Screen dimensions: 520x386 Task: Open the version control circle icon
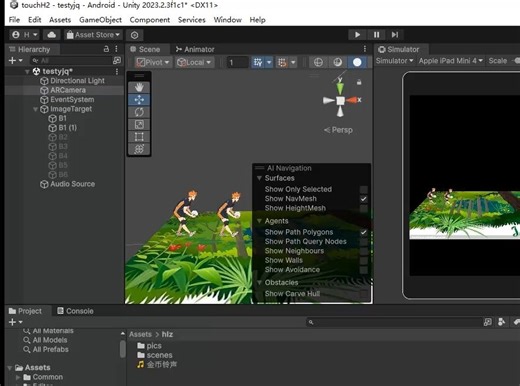(134, 35)
